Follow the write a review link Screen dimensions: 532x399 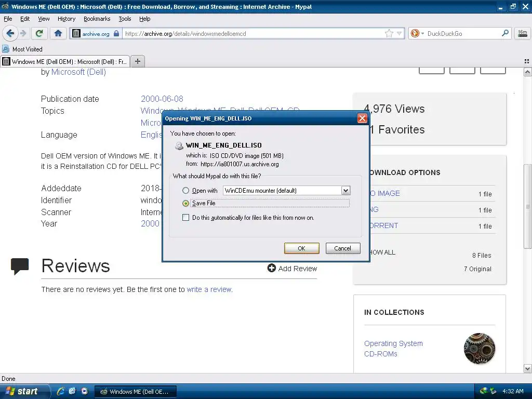[x=209, y=289]
